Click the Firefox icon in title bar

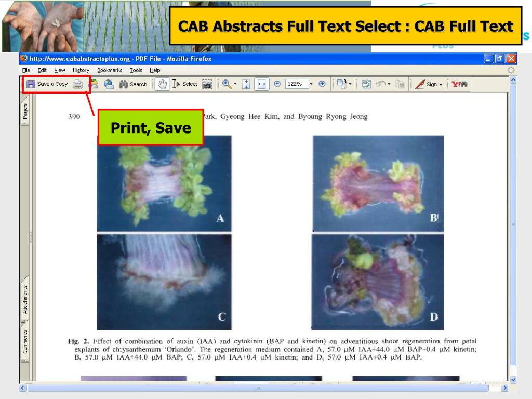[x=23, y=58]
